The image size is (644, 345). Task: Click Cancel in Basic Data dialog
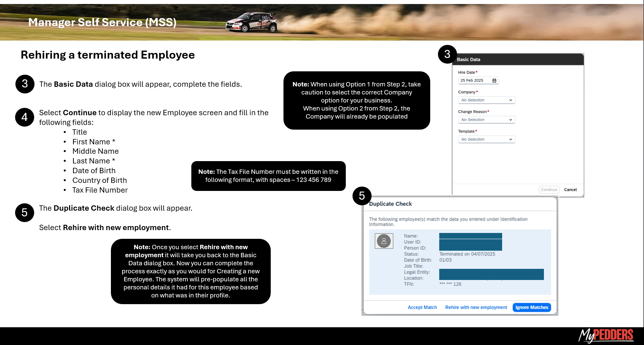click(570, 190)
